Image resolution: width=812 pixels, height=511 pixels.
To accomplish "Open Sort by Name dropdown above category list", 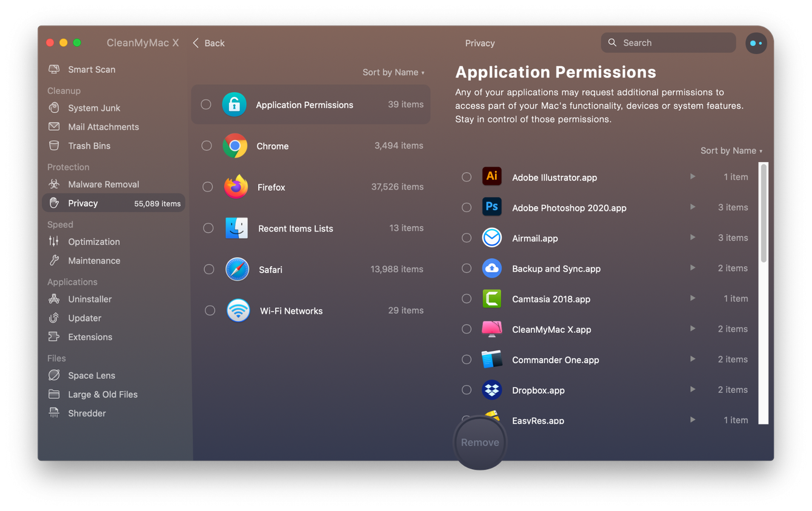I will coord(393,72).
